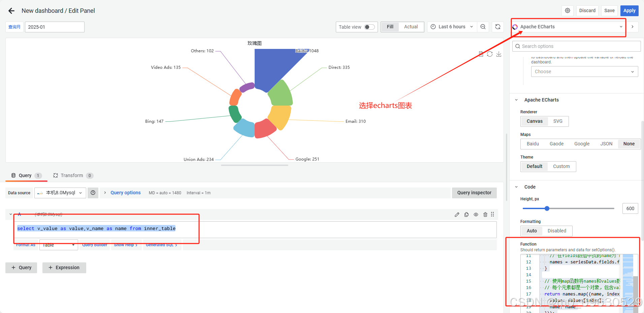This screenshot has height=313, width=644.
Task: Delete query A with the trash icon
Action: point(485,215)
